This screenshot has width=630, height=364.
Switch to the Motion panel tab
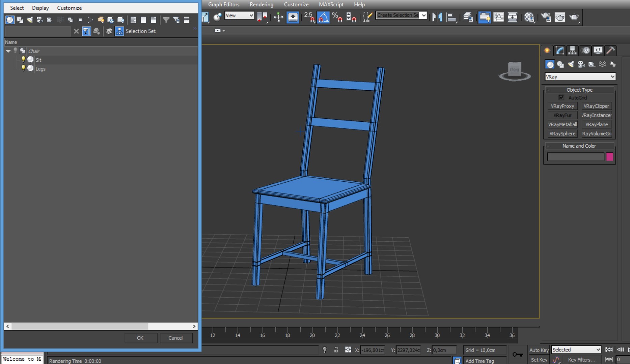[586, 51]
